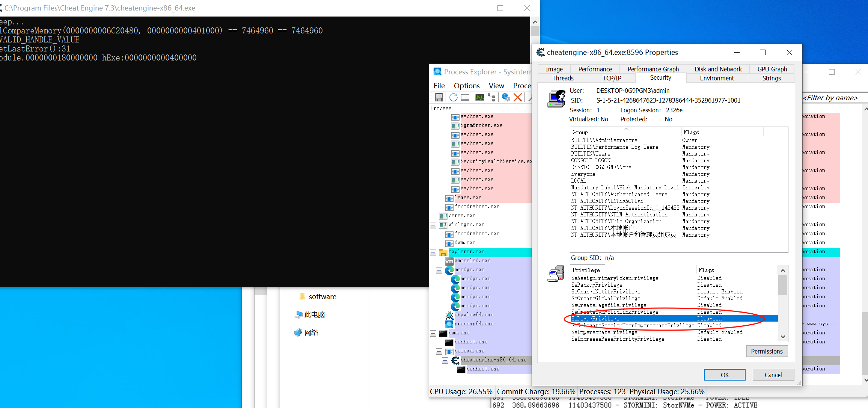
Task: Select the cheatengine-x86_64.exe process entry
Action: click(493, 360)
